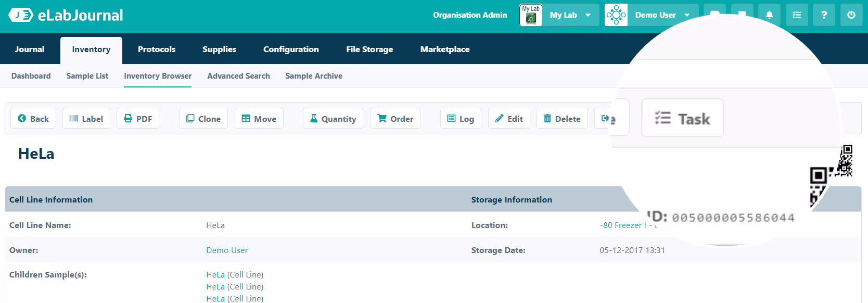Image resolution: width=868 pixels, height=303 pixels.
Task: Click the power logout icon
Action: pos(851,15)
